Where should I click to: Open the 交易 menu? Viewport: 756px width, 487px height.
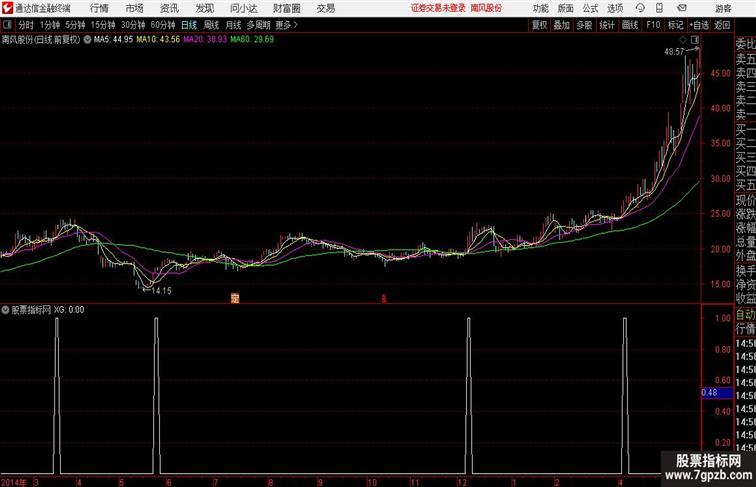(x=326, y=8)
